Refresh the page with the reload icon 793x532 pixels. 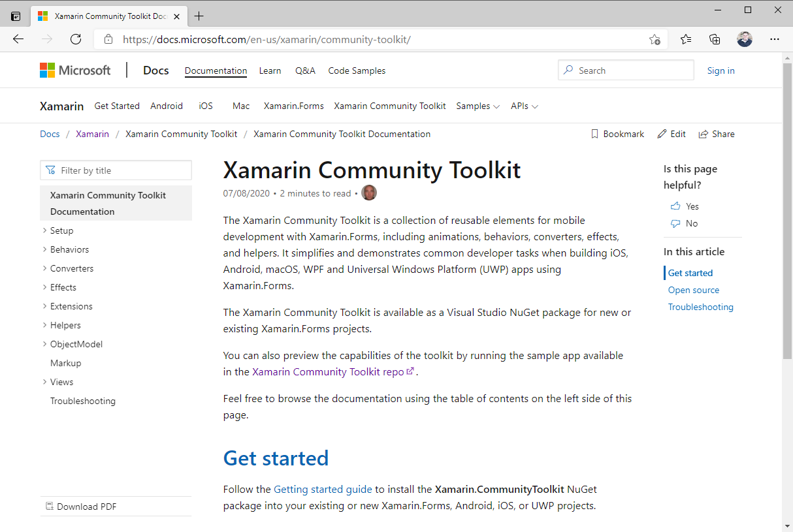click(76, 39)
